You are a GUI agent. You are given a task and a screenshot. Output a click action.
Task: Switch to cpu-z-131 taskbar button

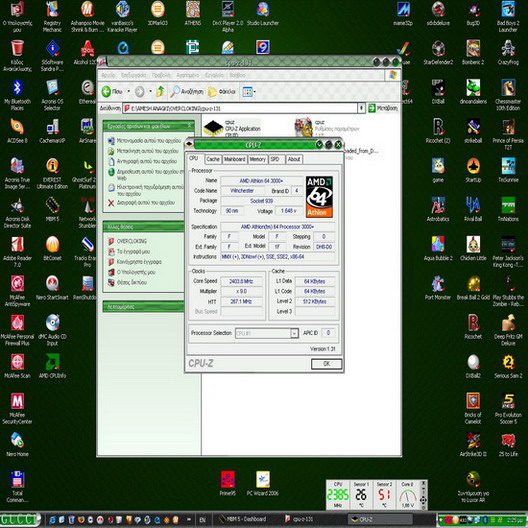click(313, 519)
